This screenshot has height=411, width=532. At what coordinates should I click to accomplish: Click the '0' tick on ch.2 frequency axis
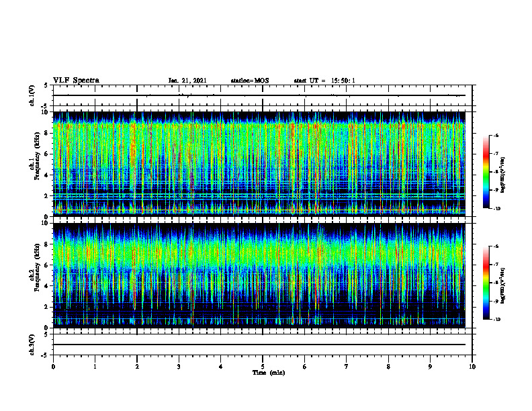pos(46,328)
